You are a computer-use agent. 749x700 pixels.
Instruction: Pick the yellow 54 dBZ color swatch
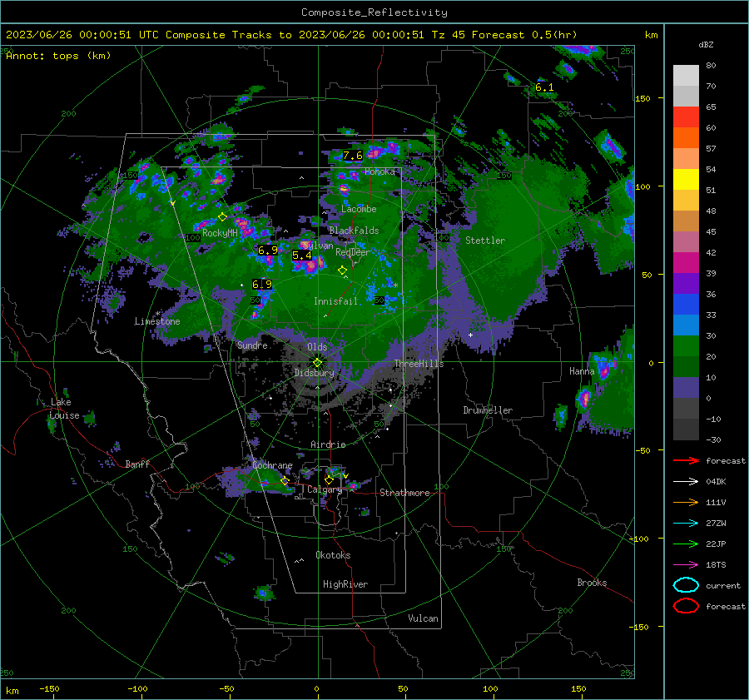tap(686, 179)
